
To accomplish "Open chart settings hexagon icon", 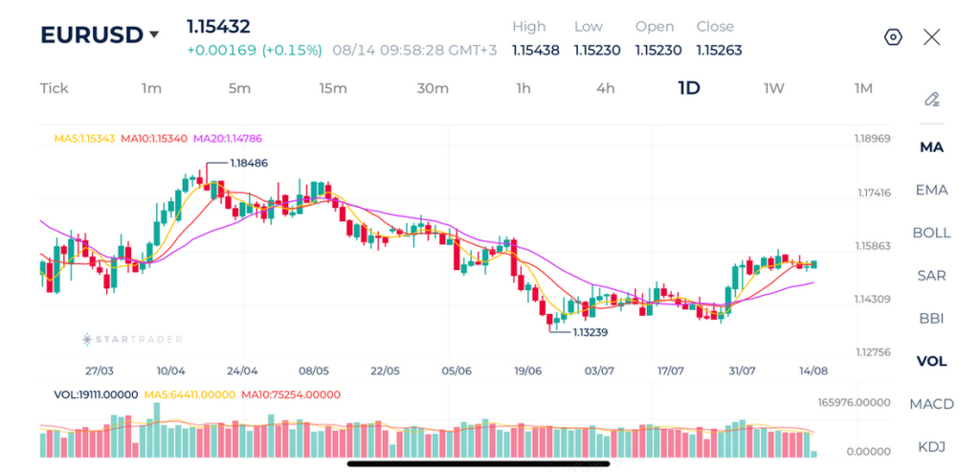I will pos(893,37).
